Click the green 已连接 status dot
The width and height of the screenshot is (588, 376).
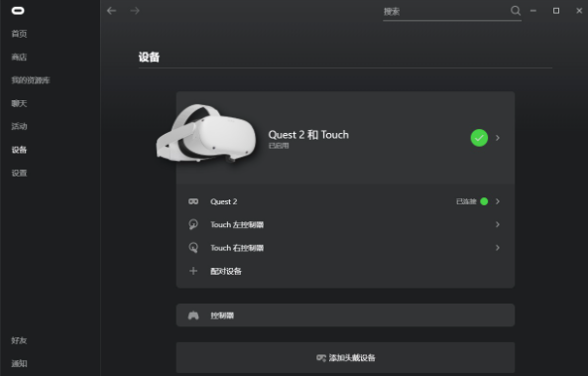[x=484, y=201]
